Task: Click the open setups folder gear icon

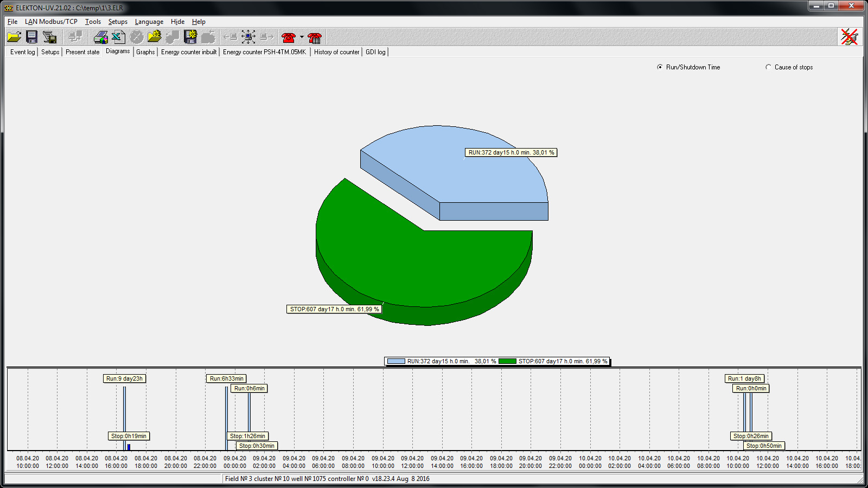Action: click(155, 37)
